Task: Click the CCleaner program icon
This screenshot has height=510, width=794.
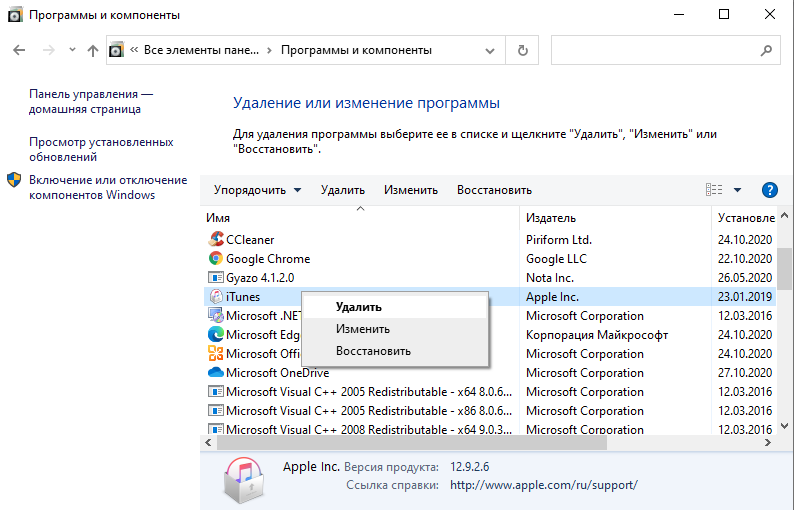Action: 216,239
